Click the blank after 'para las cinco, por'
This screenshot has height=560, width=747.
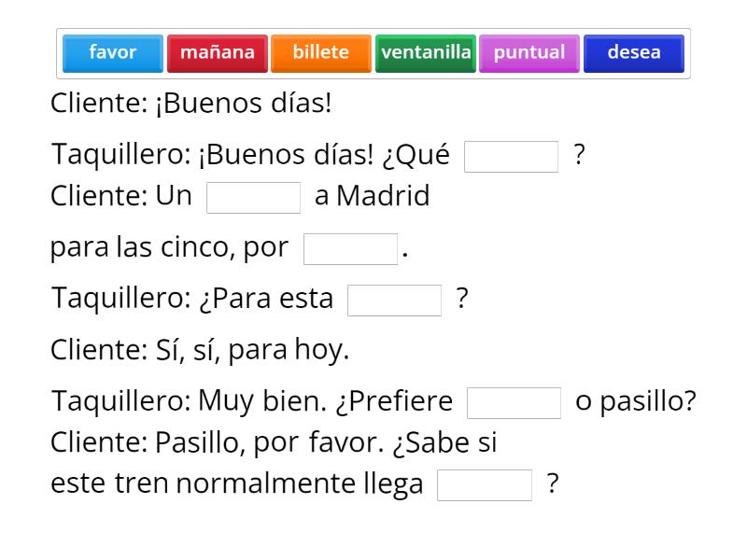[x=350, y=249]
